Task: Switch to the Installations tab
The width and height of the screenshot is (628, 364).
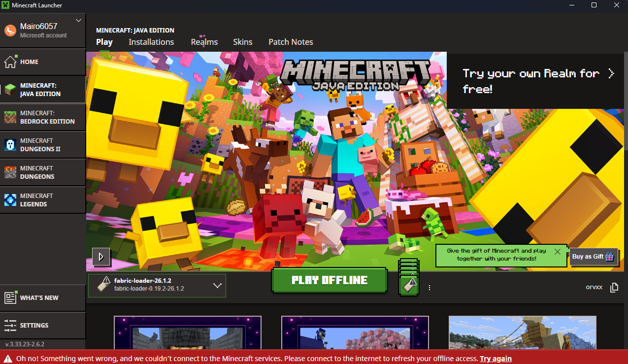Action: [151, 42]
